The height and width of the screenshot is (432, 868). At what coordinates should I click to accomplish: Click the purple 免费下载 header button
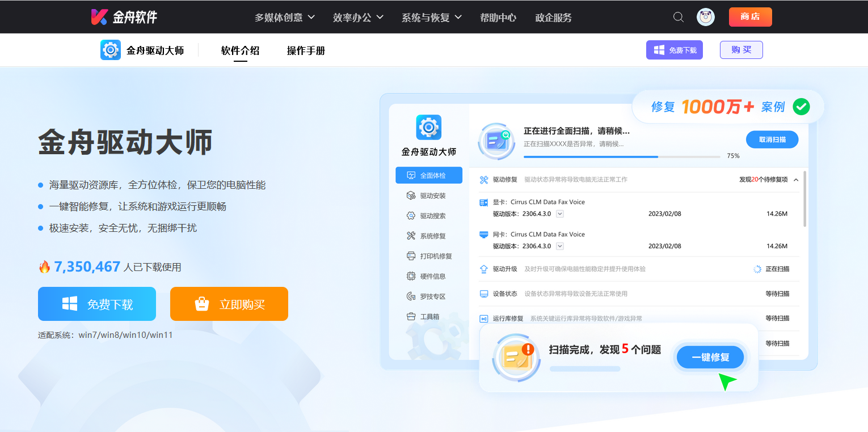675,50
